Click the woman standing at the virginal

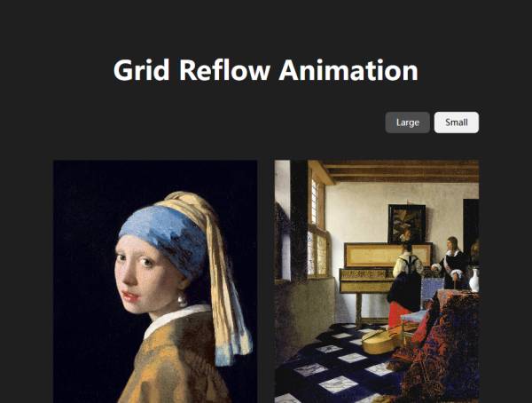point(406,279)
